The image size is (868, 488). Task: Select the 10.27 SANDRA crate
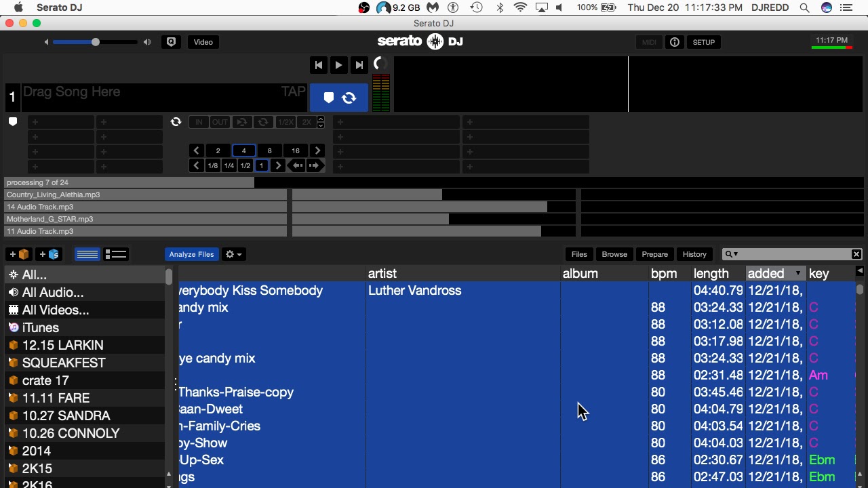tap(84, 415)
